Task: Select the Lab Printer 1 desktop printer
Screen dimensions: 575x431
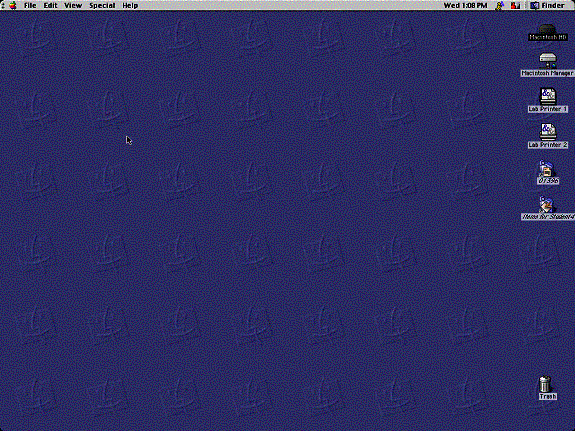Action: click(548, 96)
